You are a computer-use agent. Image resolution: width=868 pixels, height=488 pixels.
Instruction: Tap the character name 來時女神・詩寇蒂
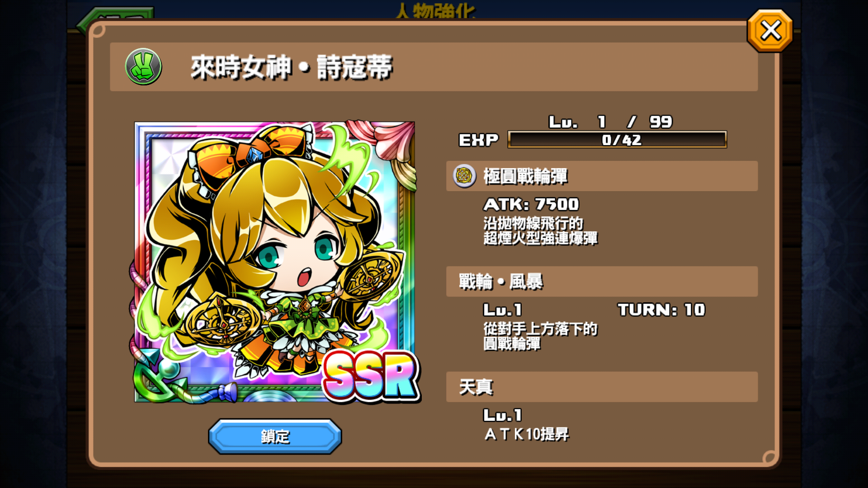coord(292,67)
